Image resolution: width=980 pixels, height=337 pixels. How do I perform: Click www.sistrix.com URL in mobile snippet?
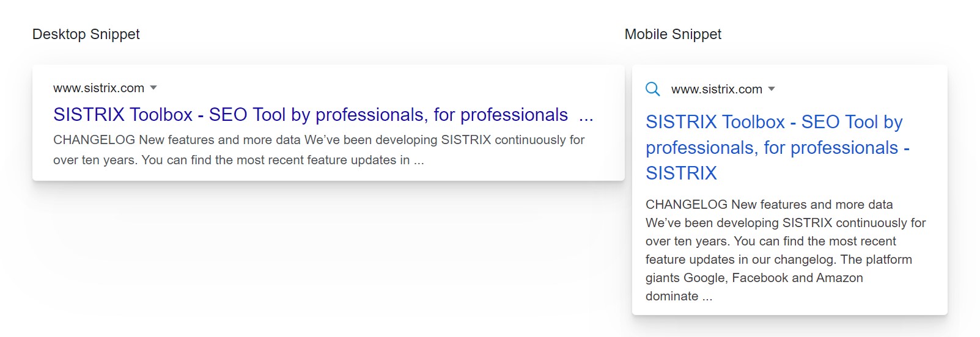coord(717,89)
